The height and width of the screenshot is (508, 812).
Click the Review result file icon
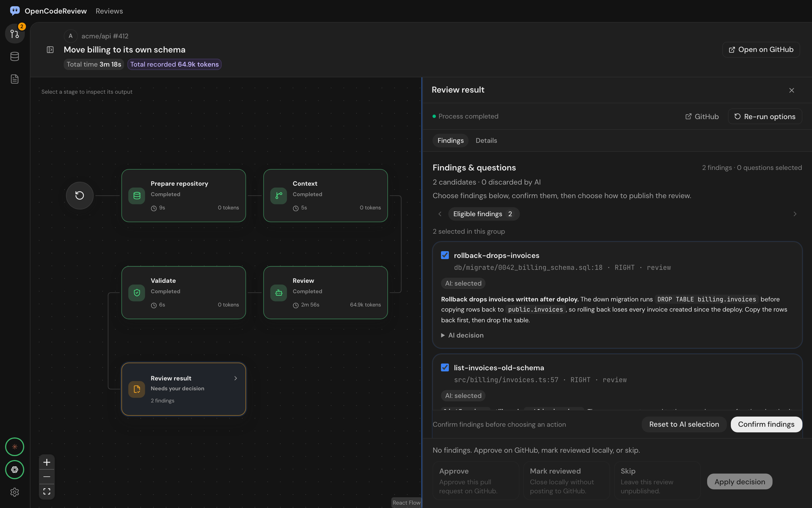137,389
